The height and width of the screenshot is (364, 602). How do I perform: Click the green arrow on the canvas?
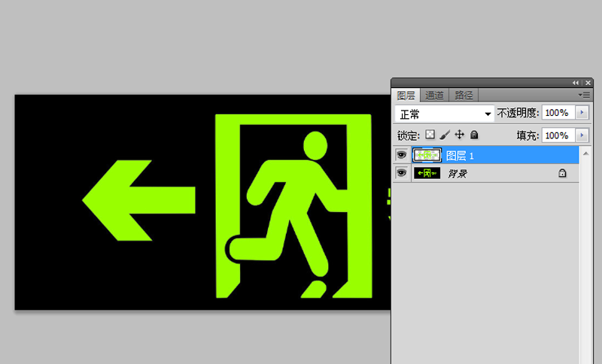coord(139,200)
